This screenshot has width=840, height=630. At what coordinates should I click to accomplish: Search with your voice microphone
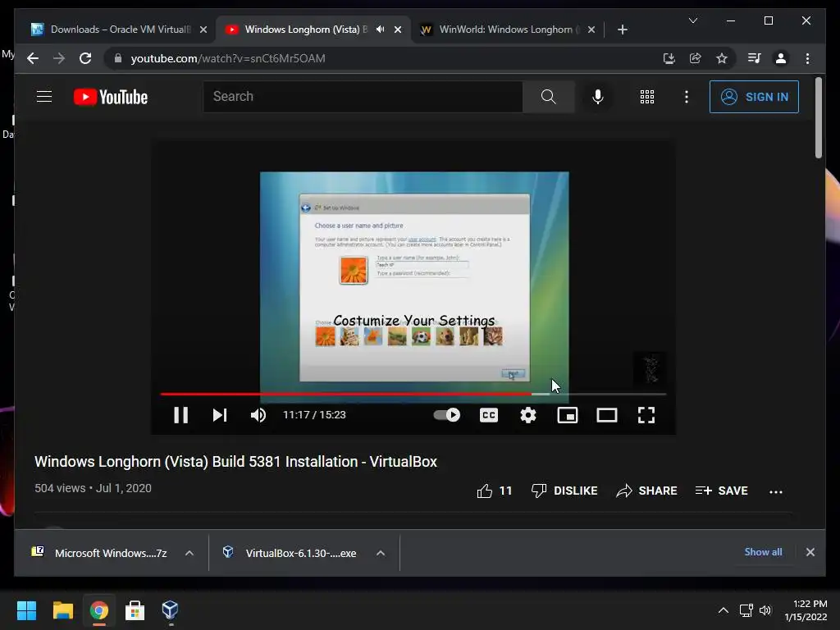coord(598,97)
